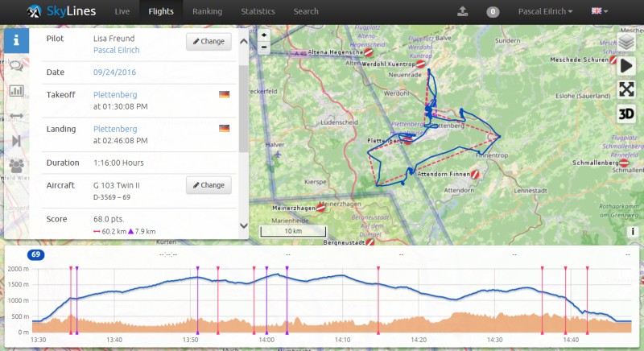Open the language flag dropdown
This screenshot has width=644, height=351.
tap(600, 11)
